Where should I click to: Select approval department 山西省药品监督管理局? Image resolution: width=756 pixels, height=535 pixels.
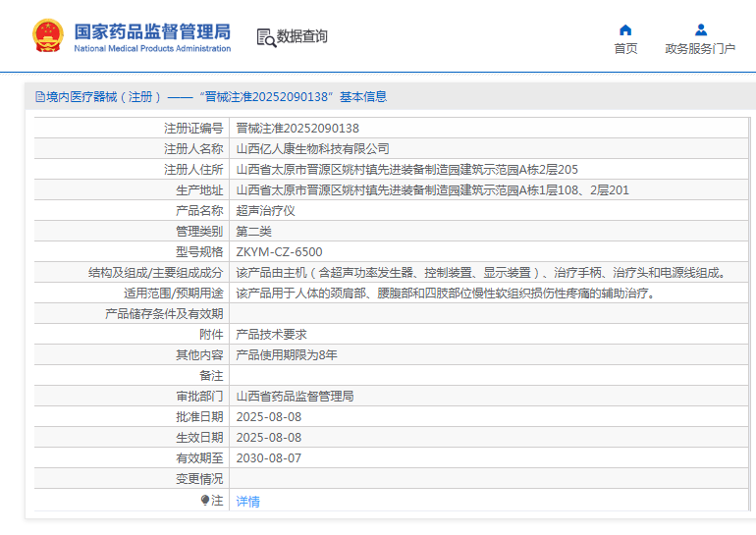(x=295, y=397)
